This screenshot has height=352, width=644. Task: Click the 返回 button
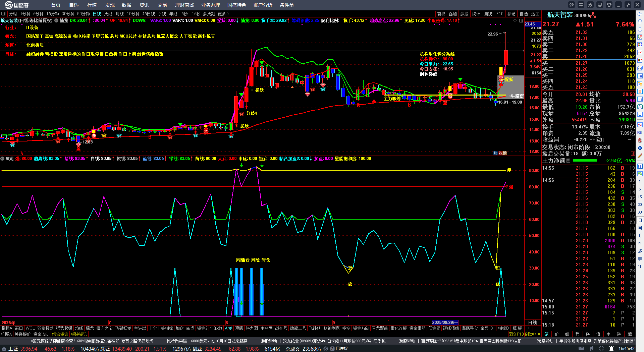(535, 14)
